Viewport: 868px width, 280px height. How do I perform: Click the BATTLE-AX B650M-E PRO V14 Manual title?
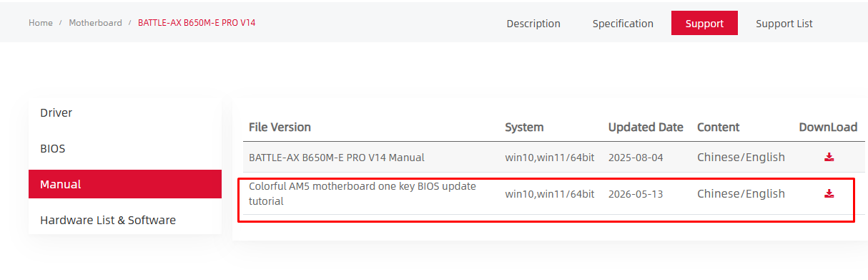point(336,158)
